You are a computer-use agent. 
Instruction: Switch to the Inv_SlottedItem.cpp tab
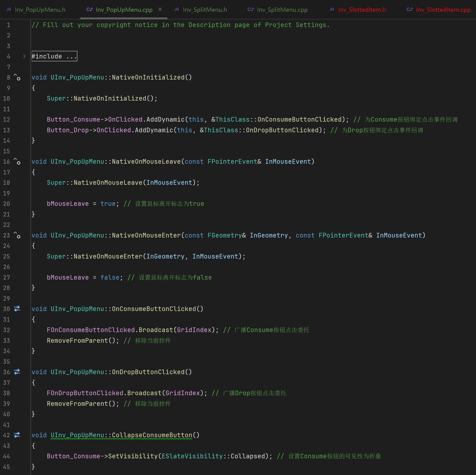[439, 10]
